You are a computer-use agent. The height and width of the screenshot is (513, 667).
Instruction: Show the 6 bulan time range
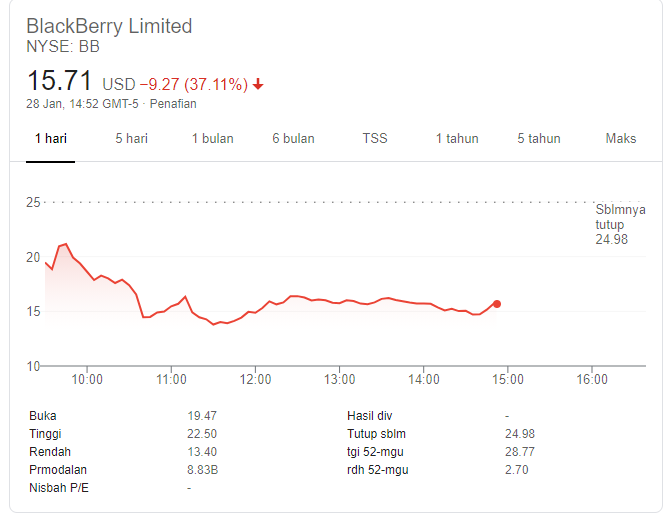point(294,139)
